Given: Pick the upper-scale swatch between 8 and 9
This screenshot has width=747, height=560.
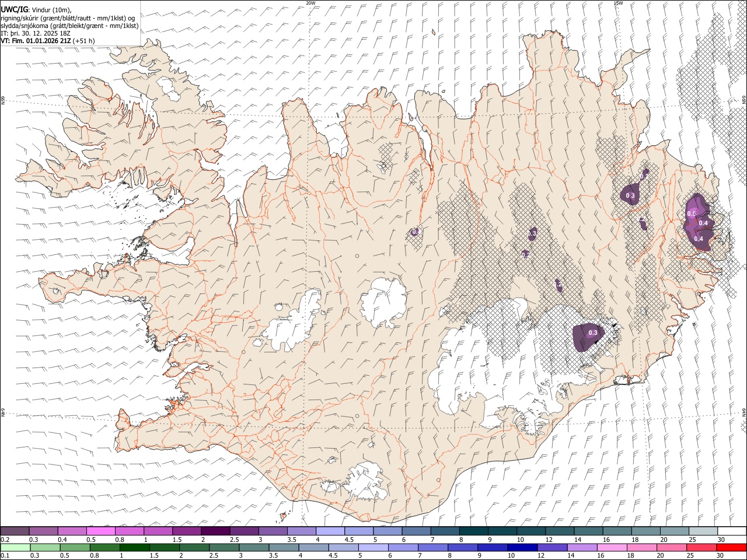Looking at the screenshot, I should [x=473, y=531].
